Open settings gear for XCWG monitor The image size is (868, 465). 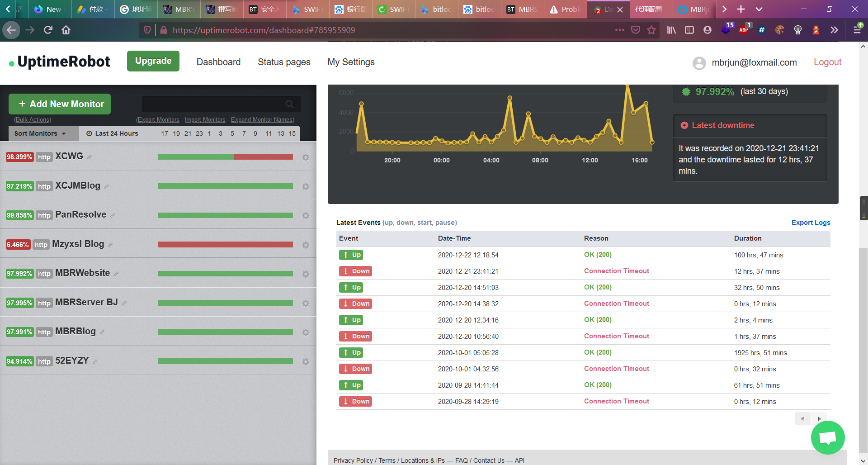[306, 157]
